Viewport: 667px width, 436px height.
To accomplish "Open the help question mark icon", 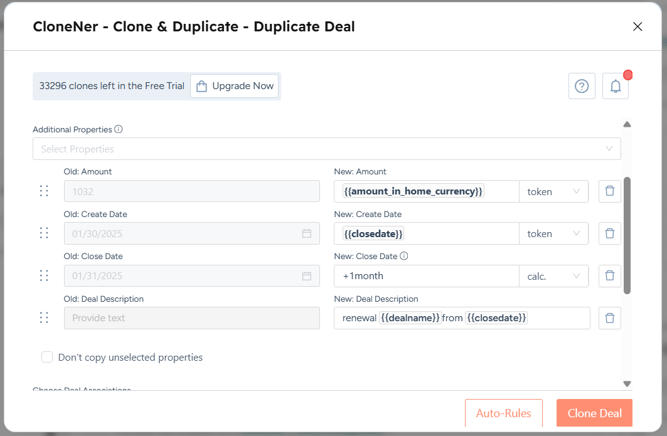I will coord(581,86).
